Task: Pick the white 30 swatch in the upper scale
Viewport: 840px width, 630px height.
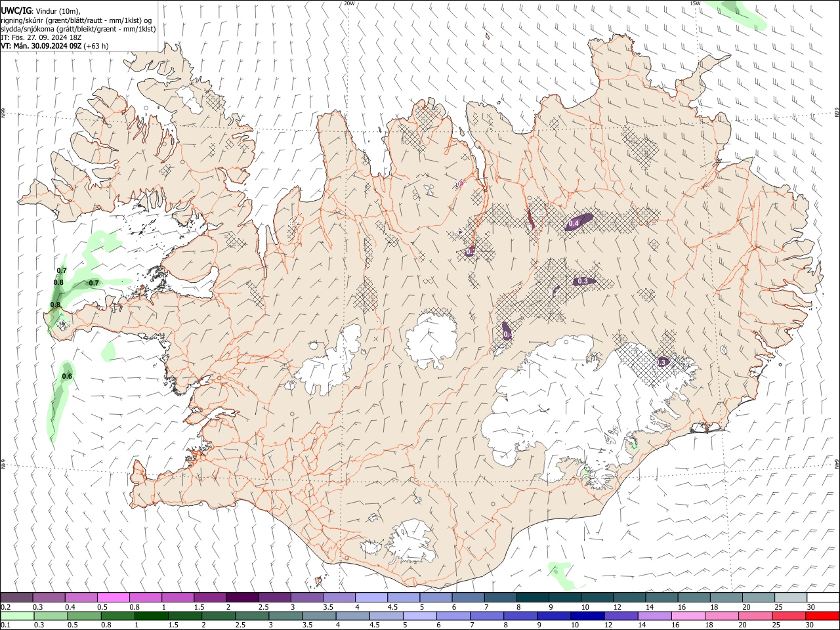Action: 823,597
